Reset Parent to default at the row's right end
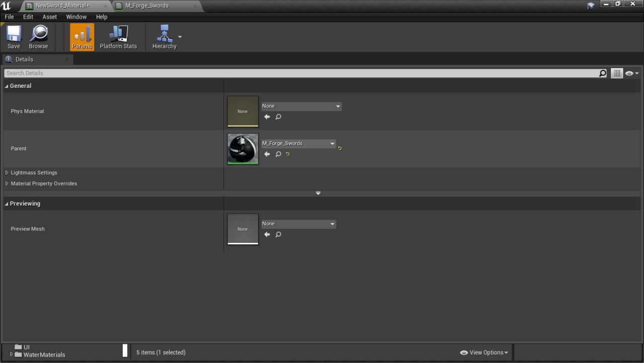 (340, 148)
